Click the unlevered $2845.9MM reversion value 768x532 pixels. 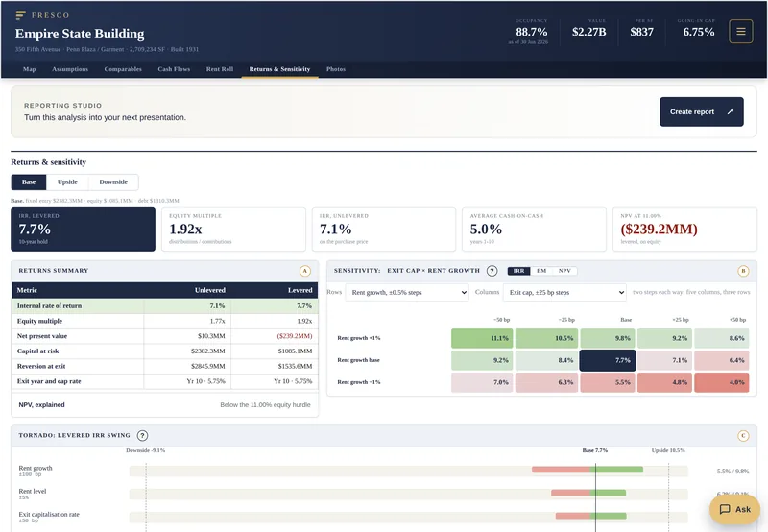(208, 367)
